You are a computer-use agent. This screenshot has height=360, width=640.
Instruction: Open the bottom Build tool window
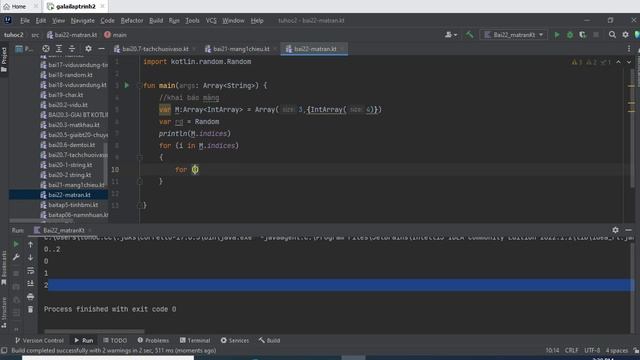[269, 340]
